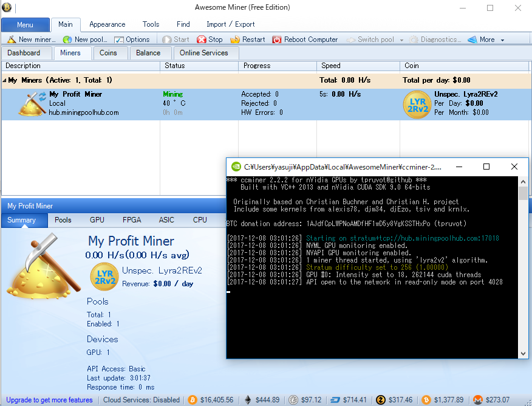Click the New miner pickaxe icon

pos(12,40)
